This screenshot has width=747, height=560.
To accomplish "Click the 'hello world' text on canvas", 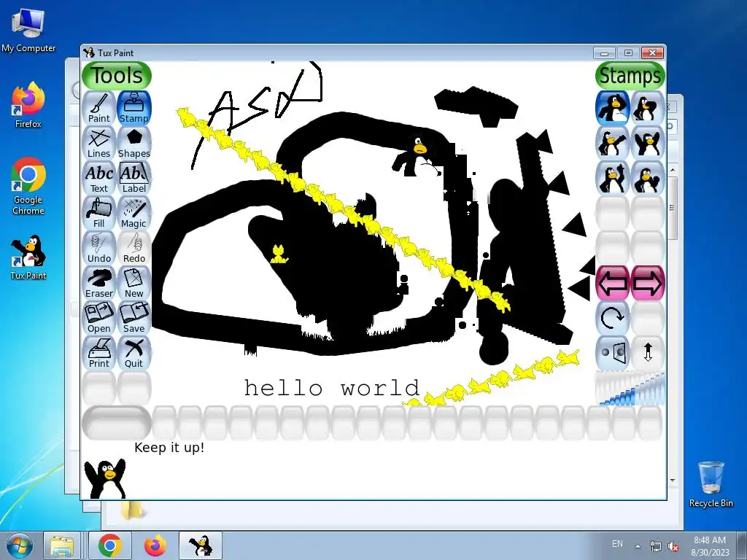I will click(332, 388).
